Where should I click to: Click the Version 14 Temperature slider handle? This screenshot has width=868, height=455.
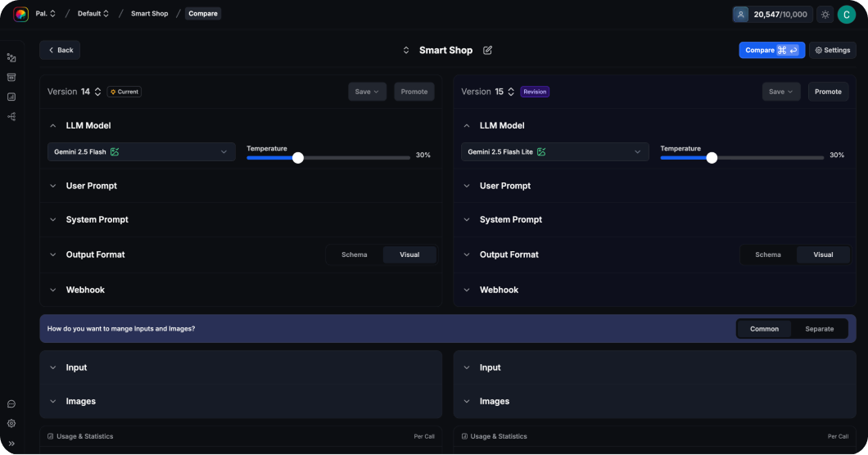[298, 158]
